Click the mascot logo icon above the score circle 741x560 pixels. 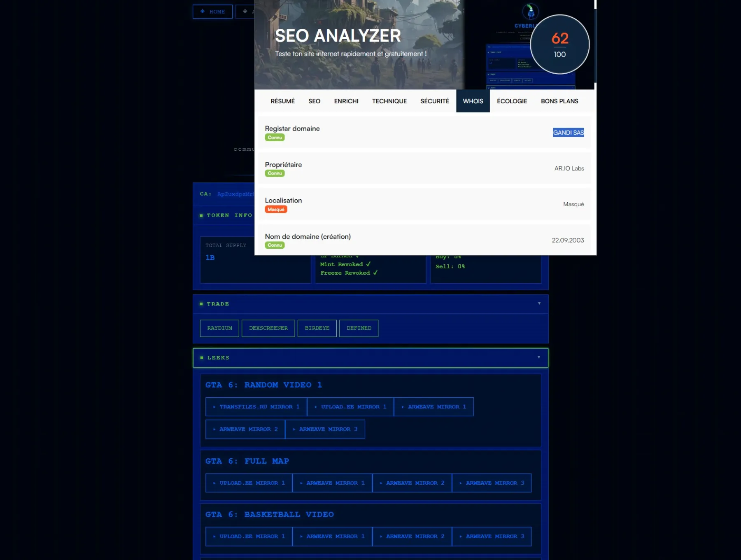tap(530, 11)
